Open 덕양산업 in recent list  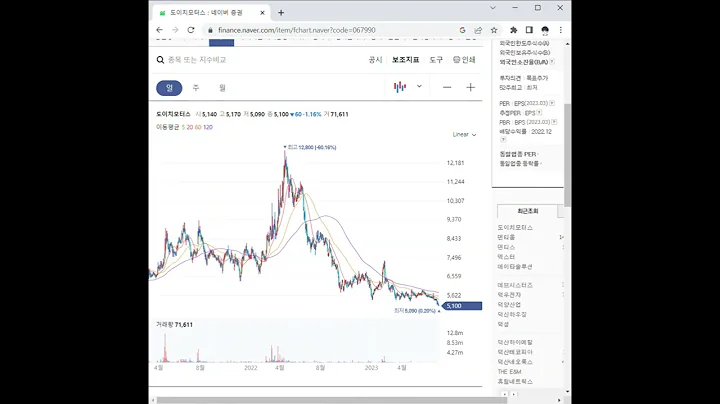509,304
